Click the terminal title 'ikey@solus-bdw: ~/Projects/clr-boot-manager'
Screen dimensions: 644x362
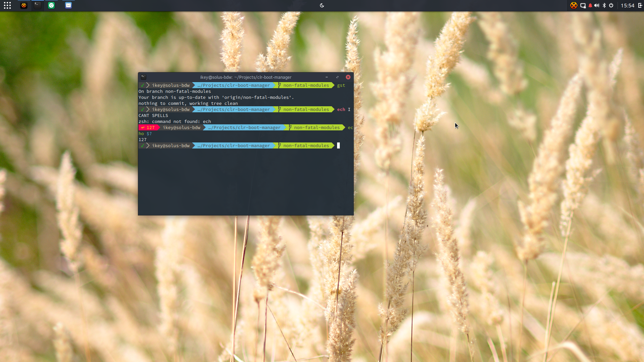tap(246, 77)
